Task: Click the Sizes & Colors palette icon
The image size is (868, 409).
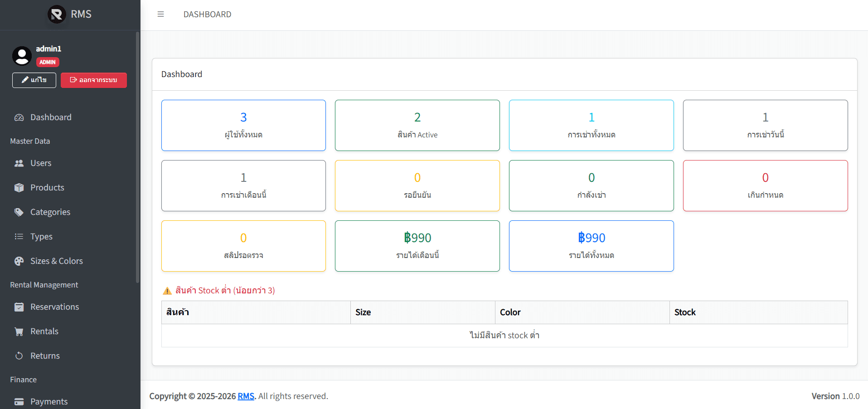Action: pos(19,261)
